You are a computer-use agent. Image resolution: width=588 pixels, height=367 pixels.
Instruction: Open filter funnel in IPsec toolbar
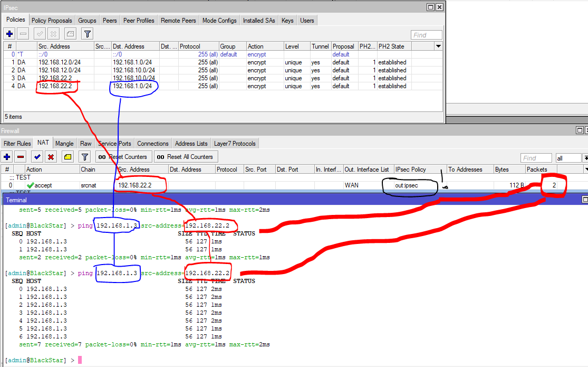[x=88, y=34]
